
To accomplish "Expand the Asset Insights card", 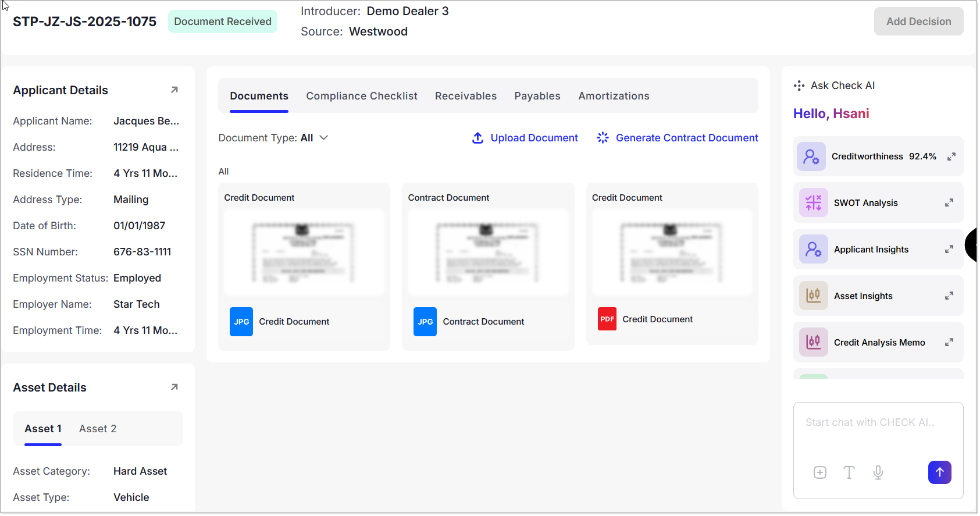I will click(x=949, y=296).
